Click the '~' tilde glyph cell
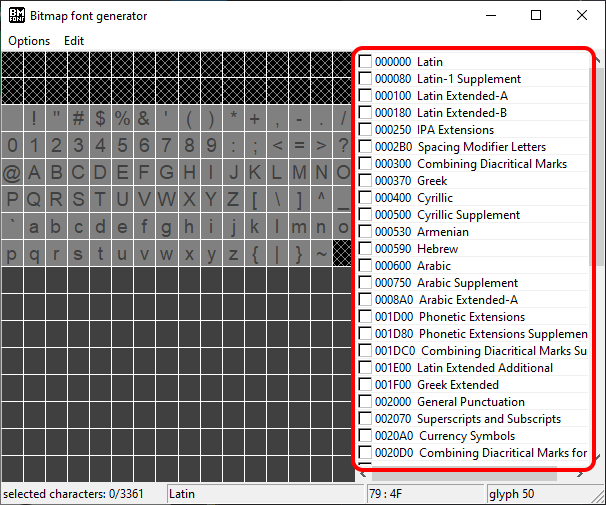Screen dimensions: 606x505 [320, 253]
